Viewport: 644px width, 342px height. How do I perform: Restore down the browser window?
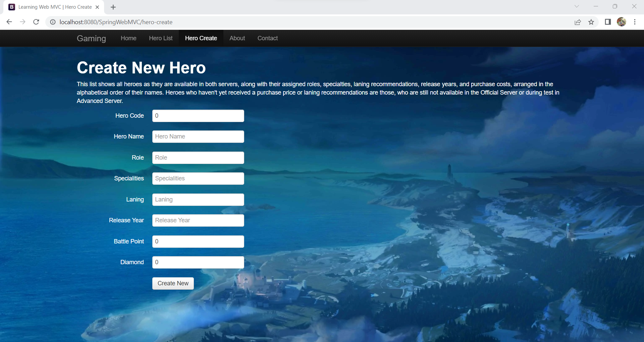coord(615,6)
